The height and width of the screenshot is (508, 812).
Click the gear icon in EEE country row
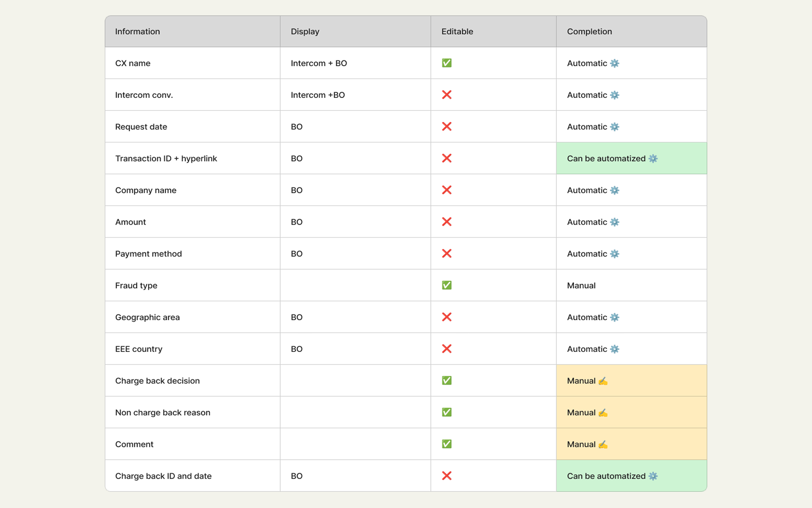pos(615,349)
